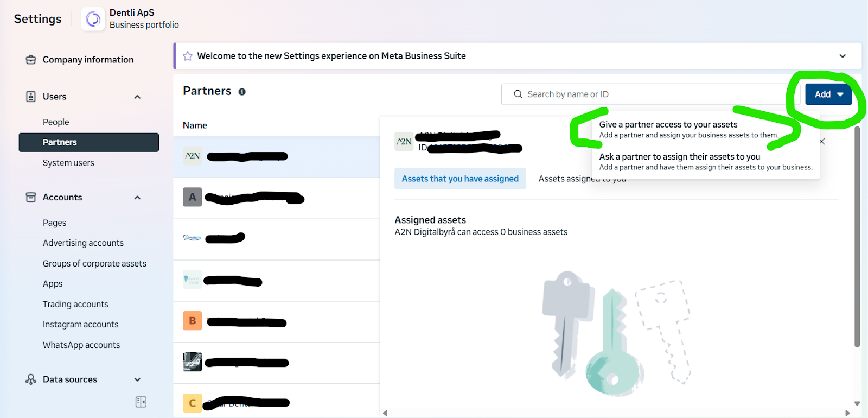Click the Accounts section icon
The image size is (868, 418).
pyautogui.click(x=31, y=197)
